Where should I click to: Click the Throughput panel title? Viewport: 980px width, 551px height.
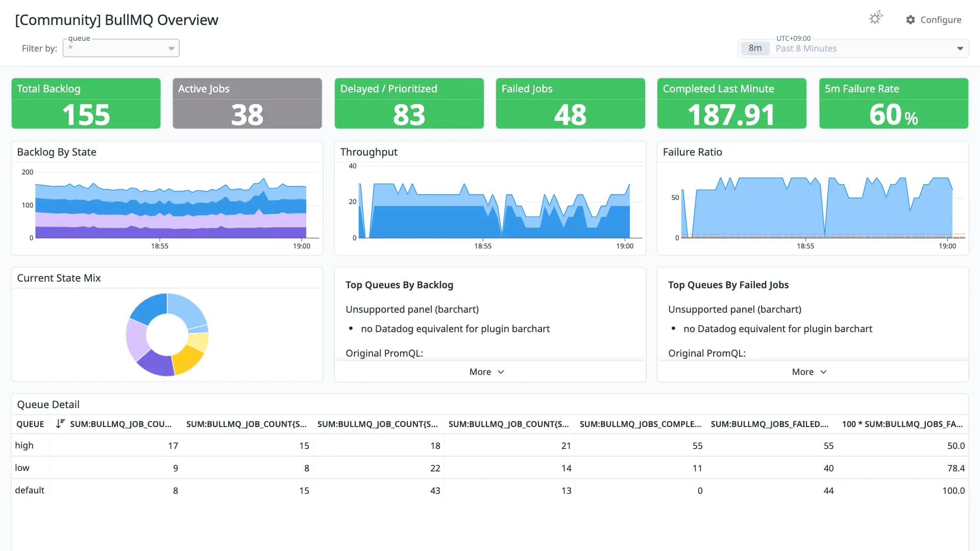(369, 152)
